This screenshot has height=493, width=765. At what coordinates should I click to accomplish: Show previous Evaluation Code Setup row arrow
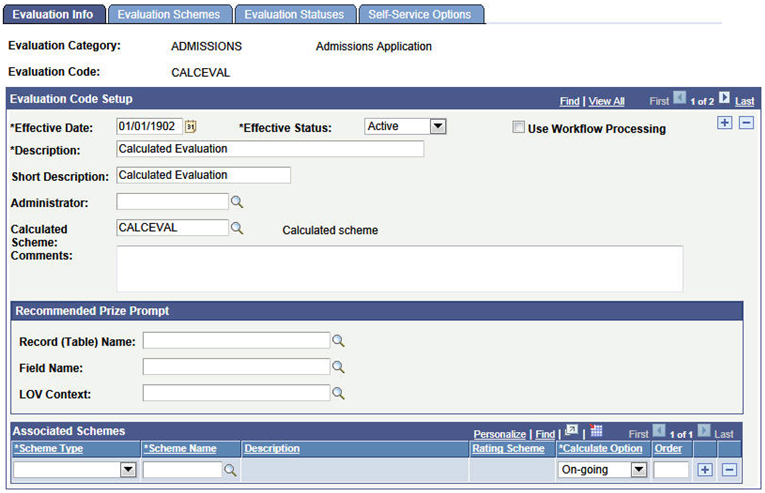tap(680, 98)
